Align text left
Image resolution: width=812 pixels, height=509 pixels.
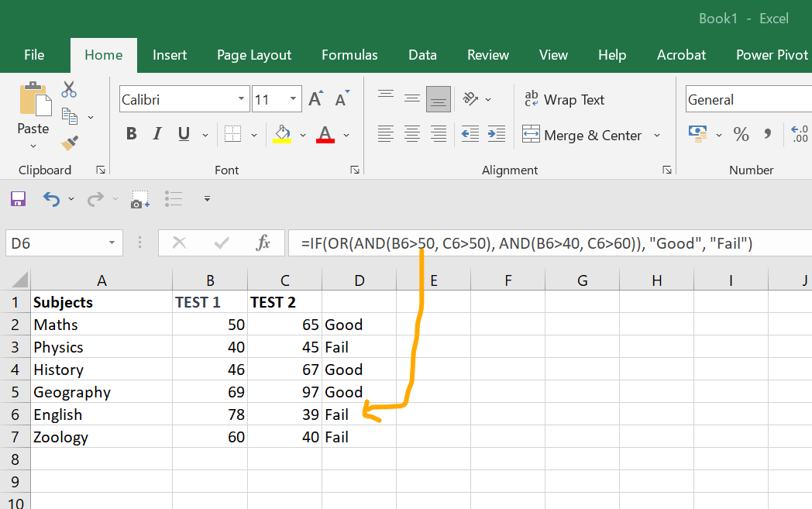386,134
